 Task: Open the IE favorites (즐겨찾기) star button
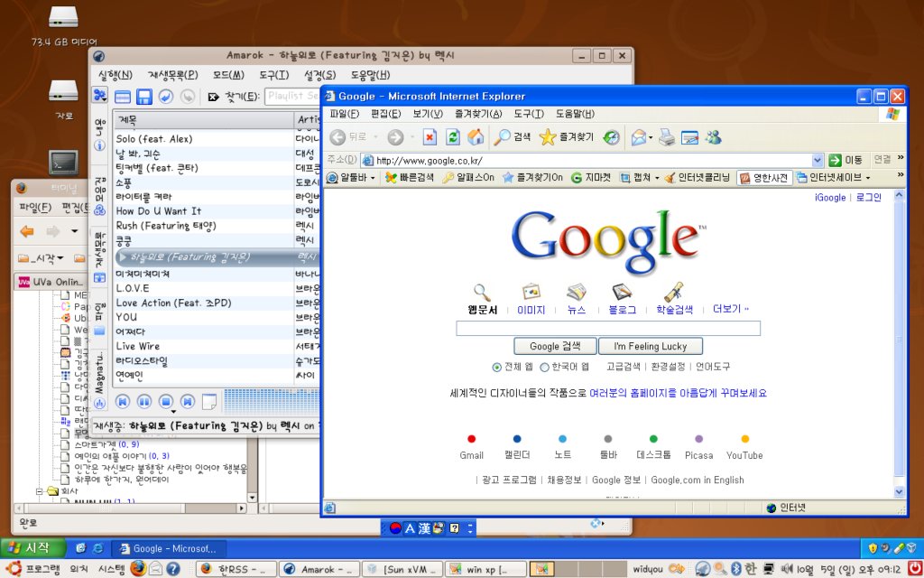(x=567, y=137)
